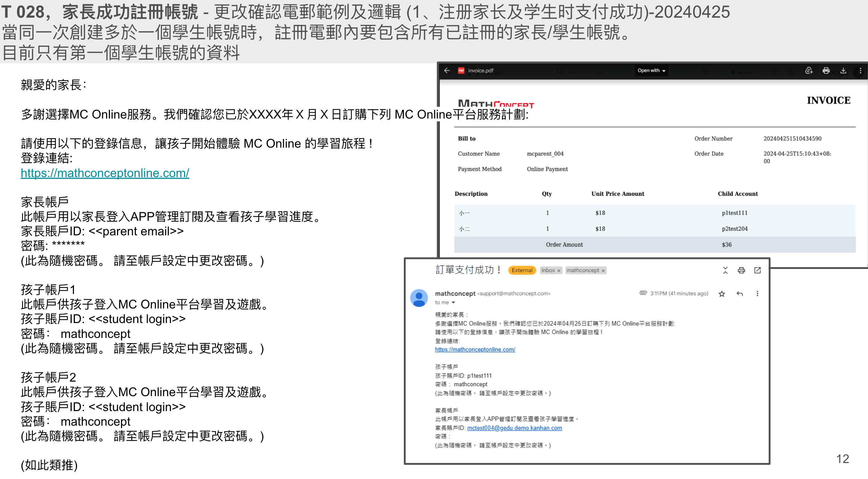The height and width of the screenshot is (479, 868).
Task: Click mathconceptonline.com link inside email body
Action: coord(475,349)
